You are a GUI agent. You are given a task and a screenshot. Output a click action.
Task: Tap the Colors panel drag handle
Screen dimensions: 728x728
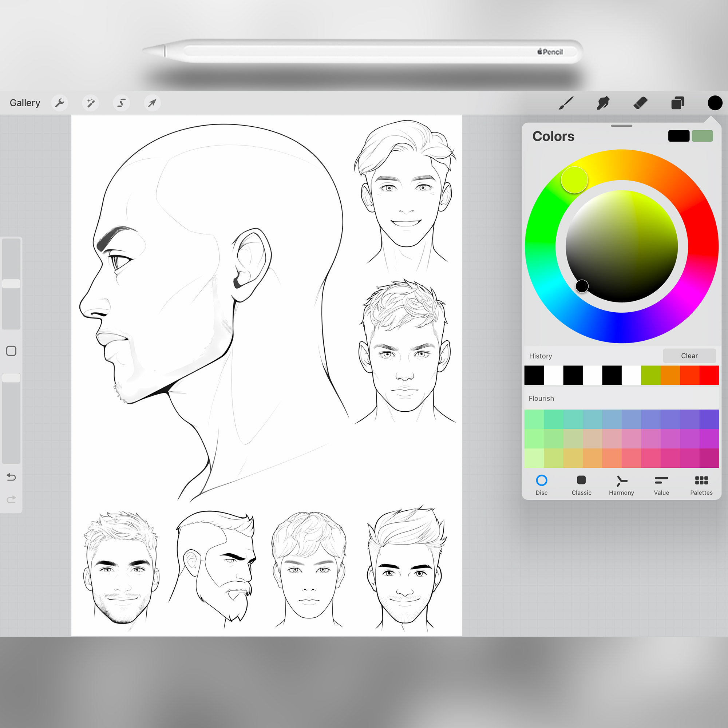[621, 126]
